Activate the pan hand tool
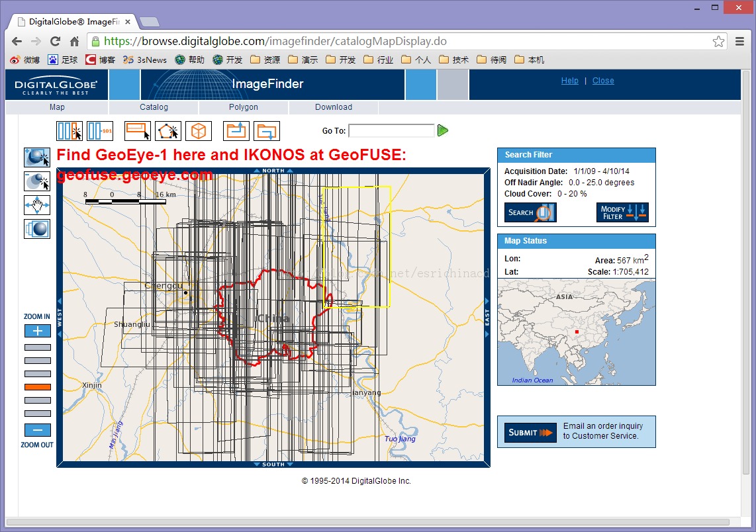 37,205
